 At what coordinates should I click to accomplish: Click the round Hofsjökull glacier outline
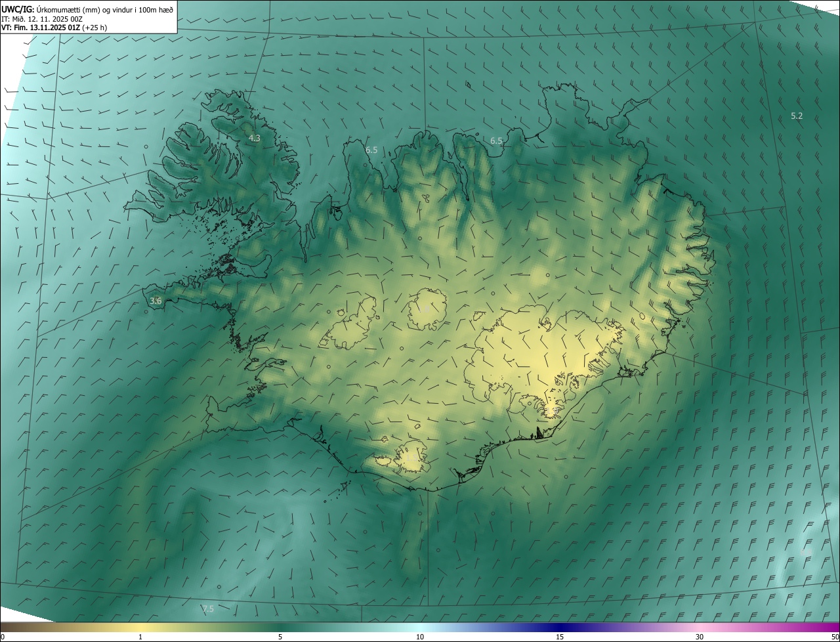point(427,309)
